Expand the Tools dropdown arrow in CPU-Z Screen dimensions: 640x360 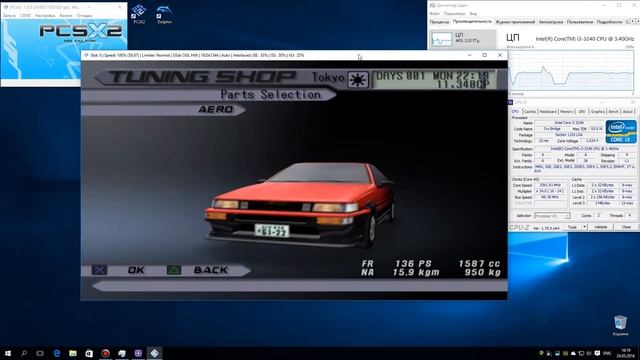tap(584, 227)
